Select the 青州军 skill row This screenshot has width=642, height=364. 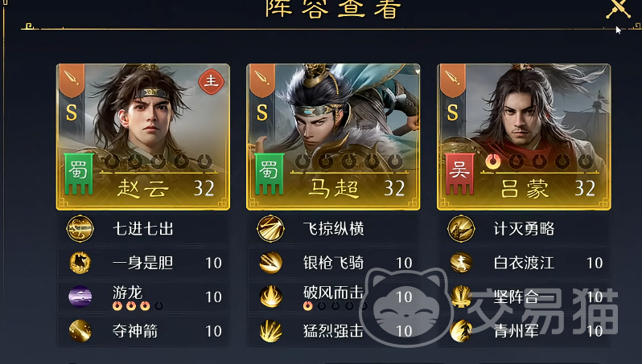click(524, 331)
